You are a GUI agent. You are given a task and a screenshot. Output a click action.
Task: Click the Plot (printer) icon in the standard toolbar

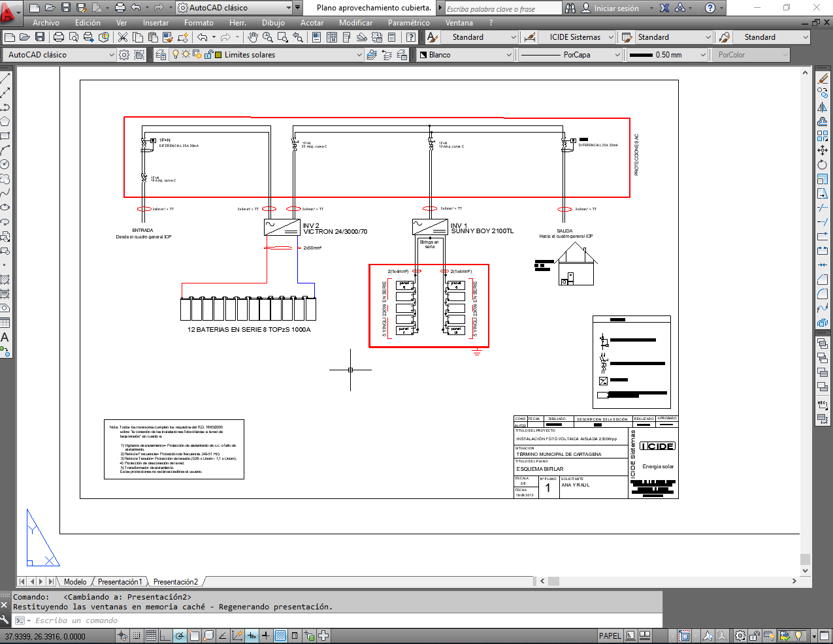click(58, 37)
